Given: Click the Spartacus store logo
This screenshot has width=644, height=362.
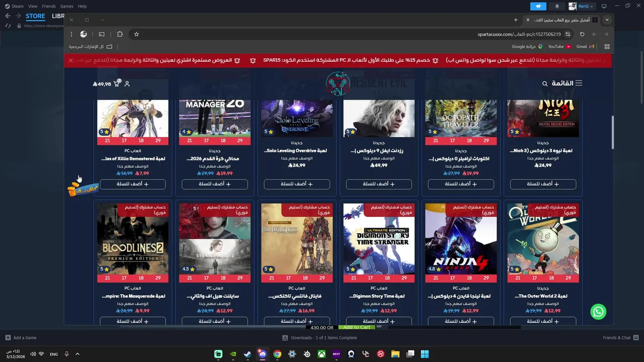Looking at the screenshot, I should 338,83.
